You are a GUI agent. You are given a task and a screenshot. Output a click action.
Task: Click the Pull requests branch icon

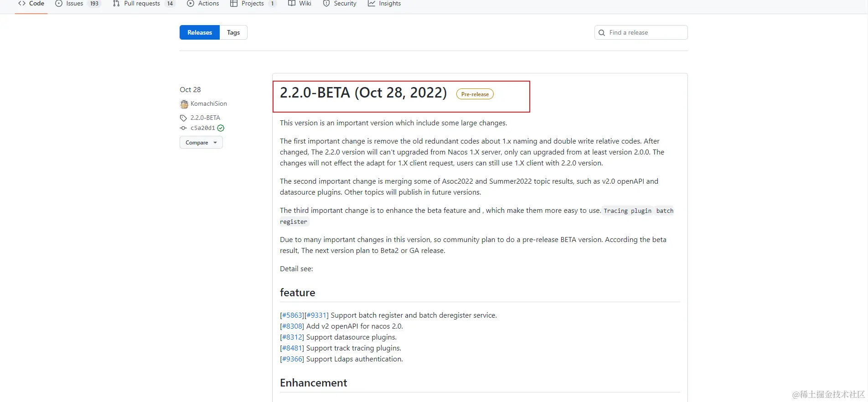coord(116,4)
